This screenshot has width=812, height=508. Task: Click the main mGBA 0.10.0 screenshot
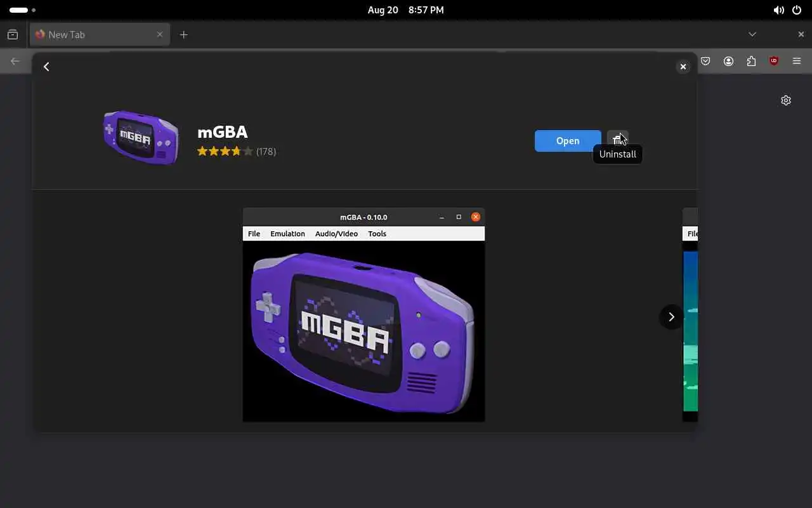point(363,314)
